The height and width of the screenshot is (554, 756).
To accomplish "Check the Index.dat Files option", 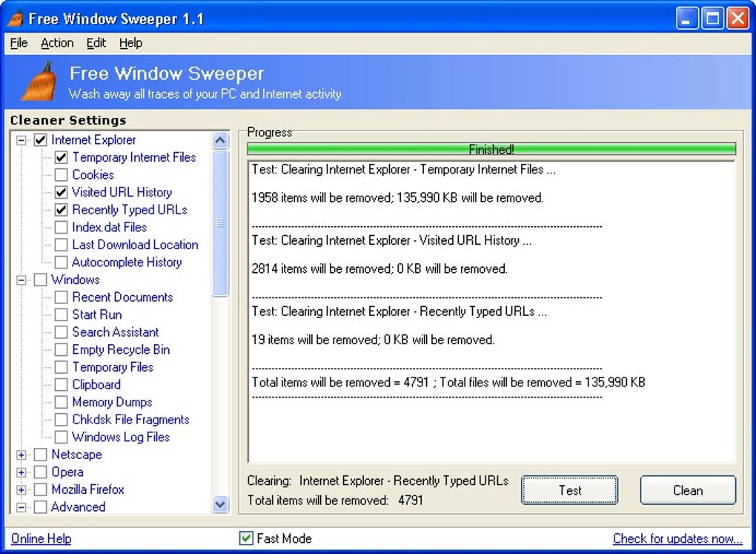I will [x=61, y=227].
